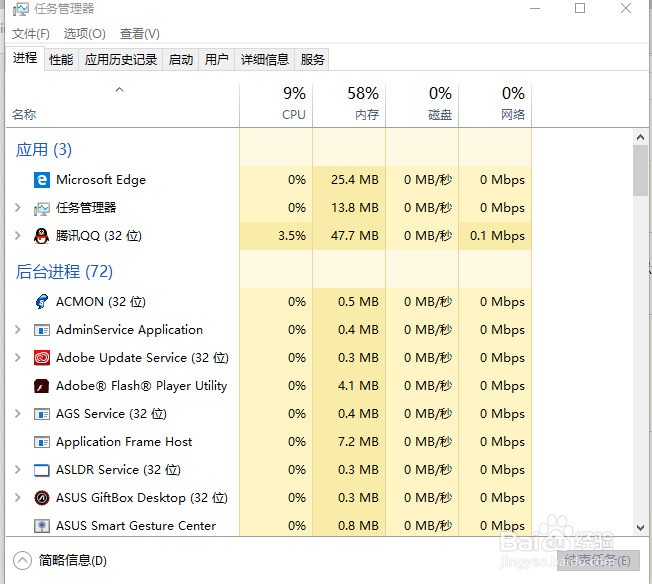Select the Microsoft Edge process icon
652x584 pixels.
[42, 180]
